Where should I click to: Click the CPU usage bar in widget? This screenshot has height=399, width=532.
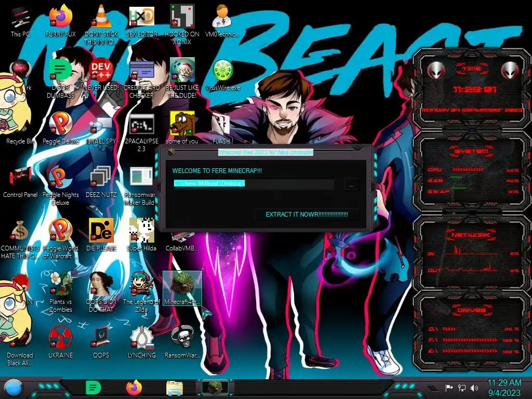pos(467,169)
